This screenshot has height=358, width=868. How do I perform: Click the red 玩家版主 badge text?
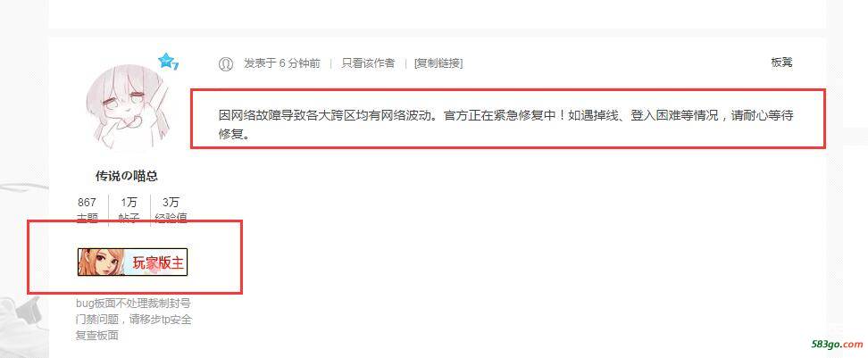(x=158, y=263)
